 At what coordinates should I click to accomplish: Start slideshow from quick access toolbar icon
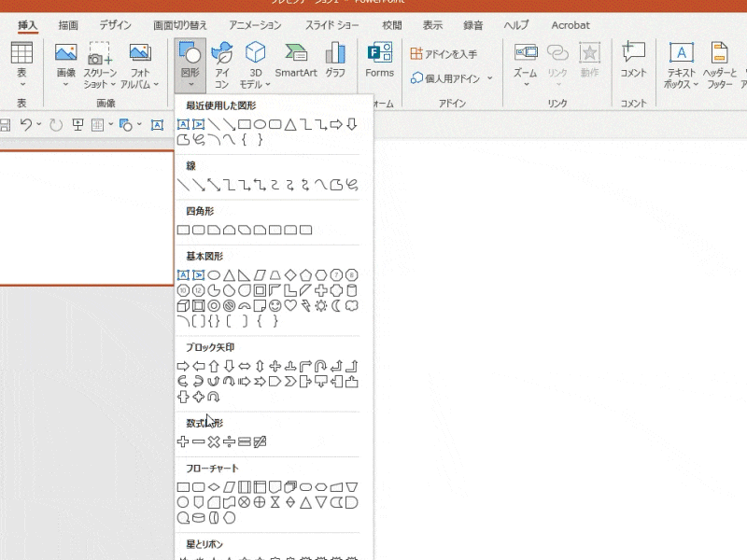coord(78,125)
